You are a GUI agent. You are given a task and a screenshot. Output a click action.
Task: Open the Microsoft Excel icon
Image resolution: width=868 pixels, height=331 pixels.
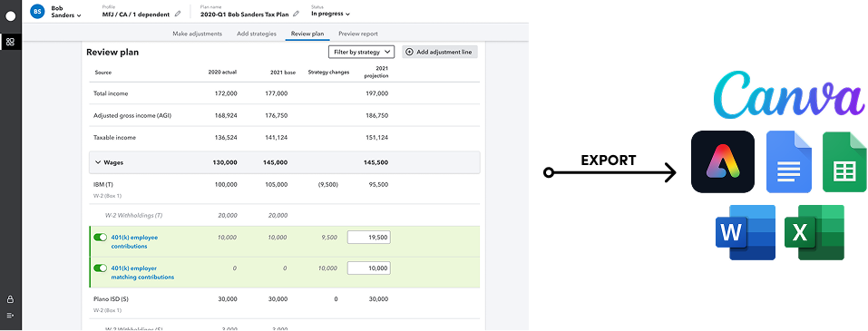[814, 232]
